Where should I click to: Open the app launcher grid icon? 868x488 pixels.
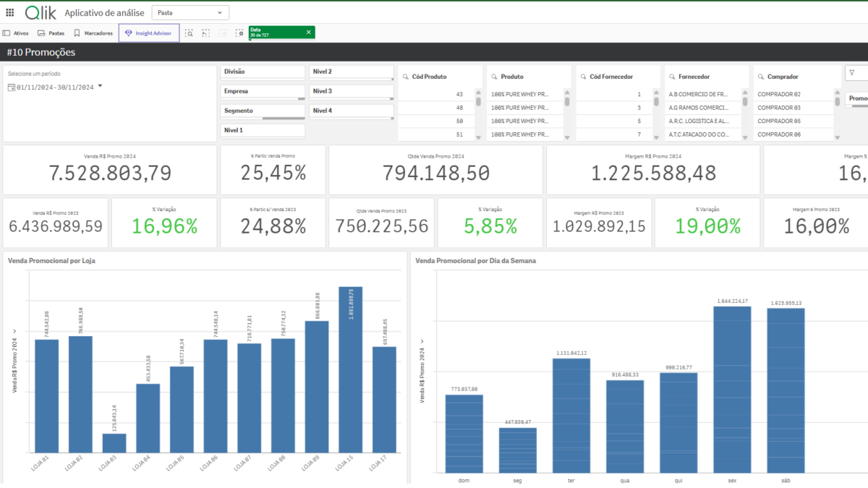click(9, 12)
